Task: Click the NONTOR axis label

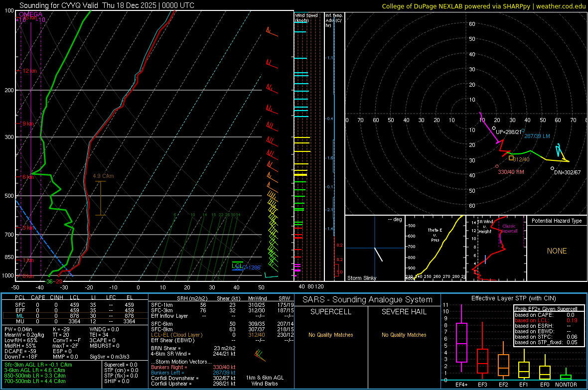Action: point(566,385)
